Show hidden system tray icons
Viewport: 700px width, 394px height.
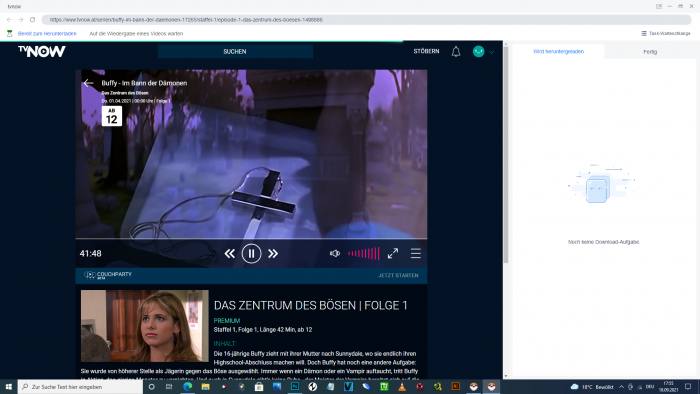click(621, 386)
